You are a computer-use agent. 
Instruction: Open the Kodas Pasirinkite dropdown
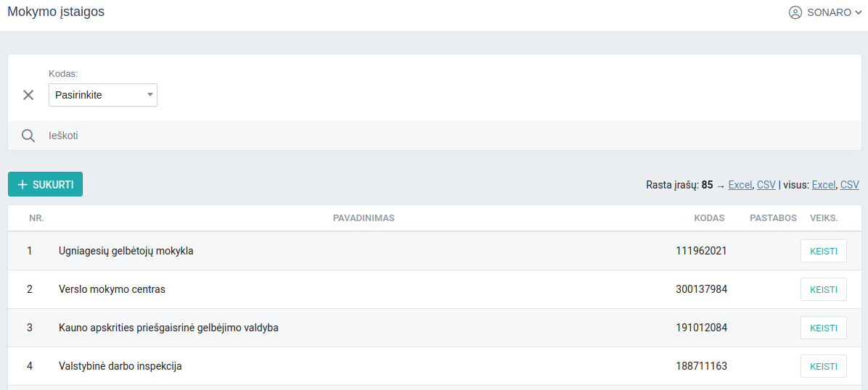(x=103, y=95)
